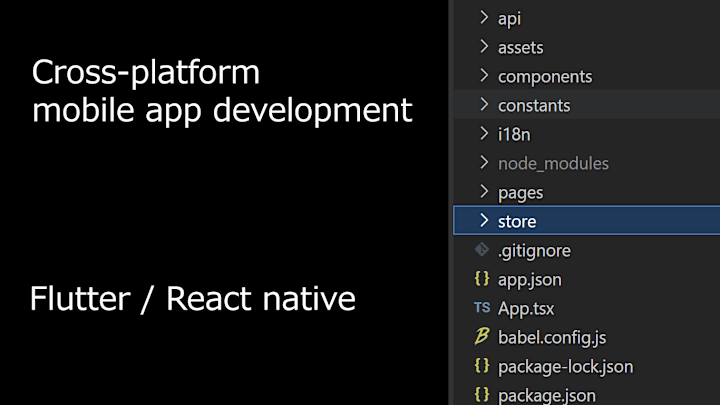This screenshot has height=405, width=720.
Task: Click the Babel icon for babel.config.js
Action: point(482,336)
